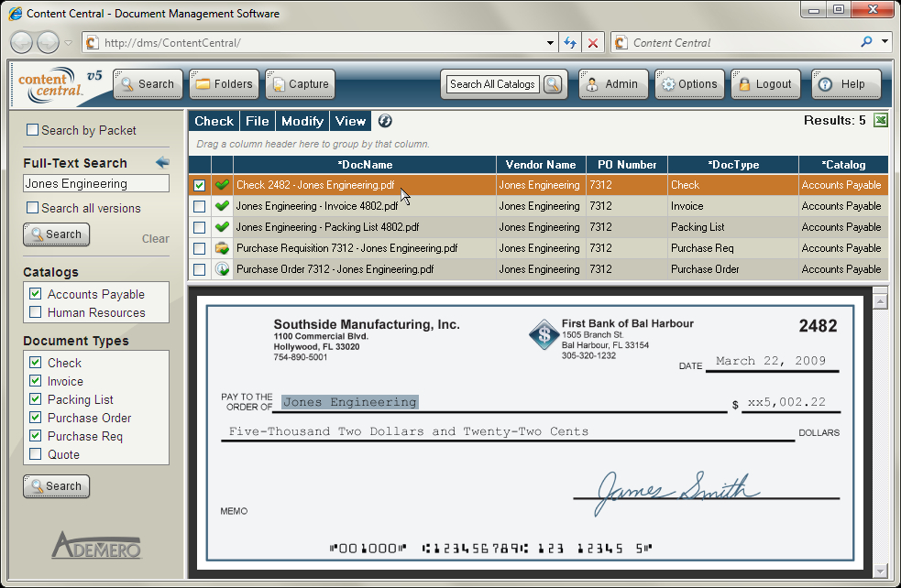Deselect the Check 2482 row checkbox
Viewport: 901px width, 588px height.
[x=200, y=185]
